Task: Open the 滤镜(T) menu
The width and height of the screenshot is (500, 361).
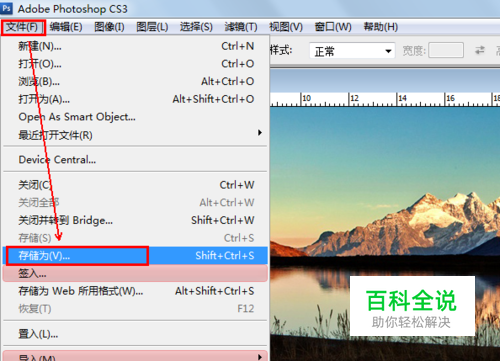Action: click(x=241, y=27)
